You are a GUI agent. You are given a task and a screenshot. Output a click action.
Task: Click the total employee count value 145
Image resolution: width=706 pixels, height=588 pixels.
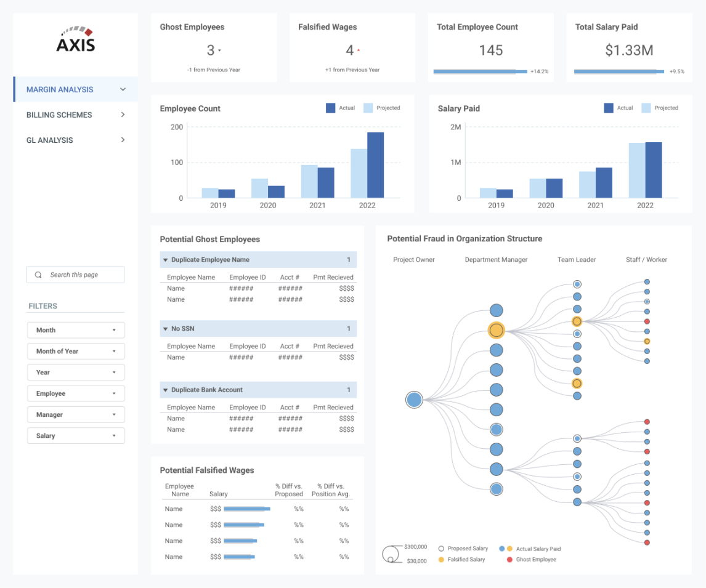click(x=491, y=50)
